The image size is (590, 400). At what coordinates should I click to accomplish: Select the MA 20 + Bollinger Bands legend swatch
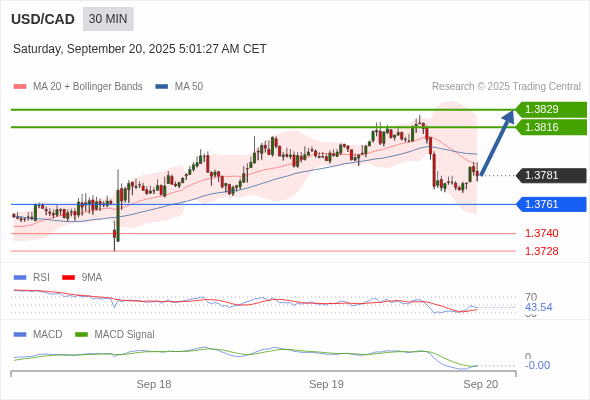point(20,87)
